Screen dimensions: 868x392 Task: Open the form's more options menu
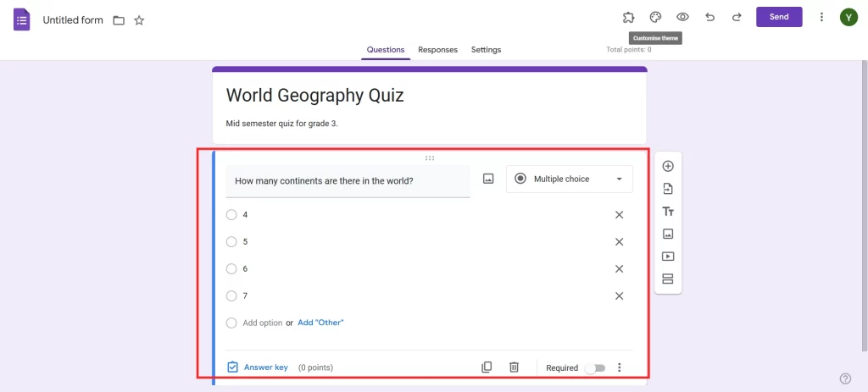coord(821,17)
